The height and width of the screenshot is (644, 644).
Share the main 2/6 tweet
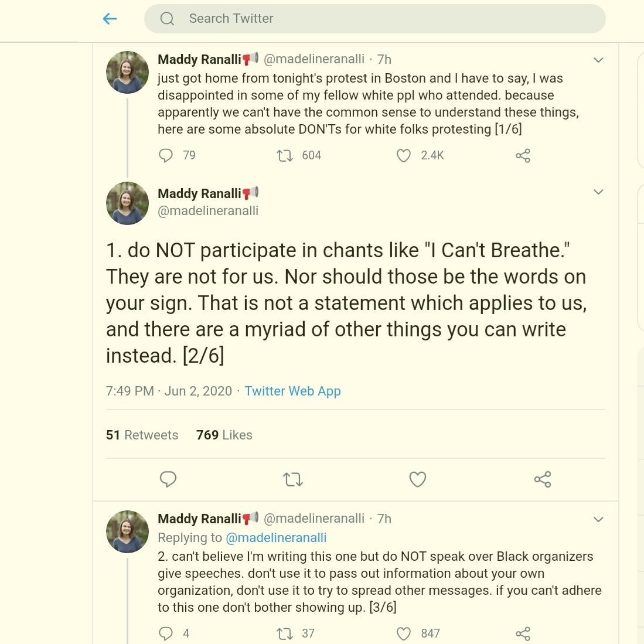pyautogui.click(x=543, y=479)
